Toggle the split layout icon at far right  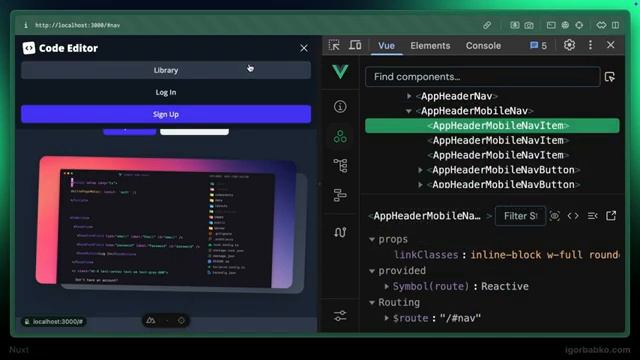616,25
